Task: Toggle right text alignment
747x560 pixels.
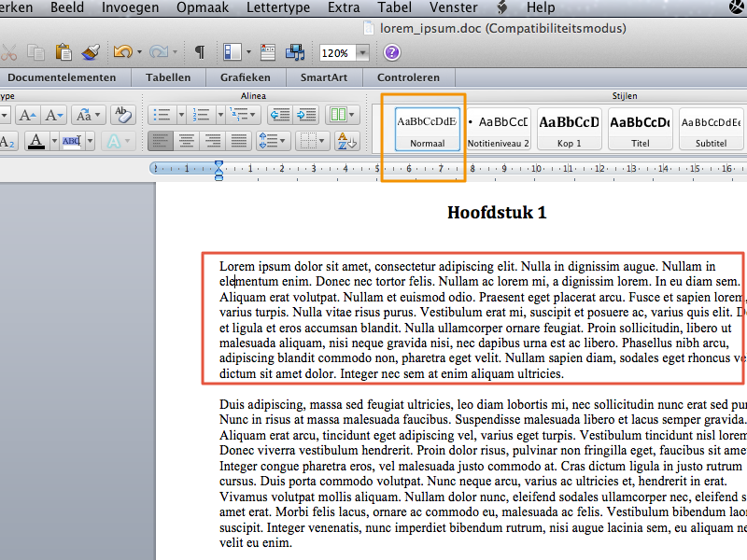Action: pos(213,141)
